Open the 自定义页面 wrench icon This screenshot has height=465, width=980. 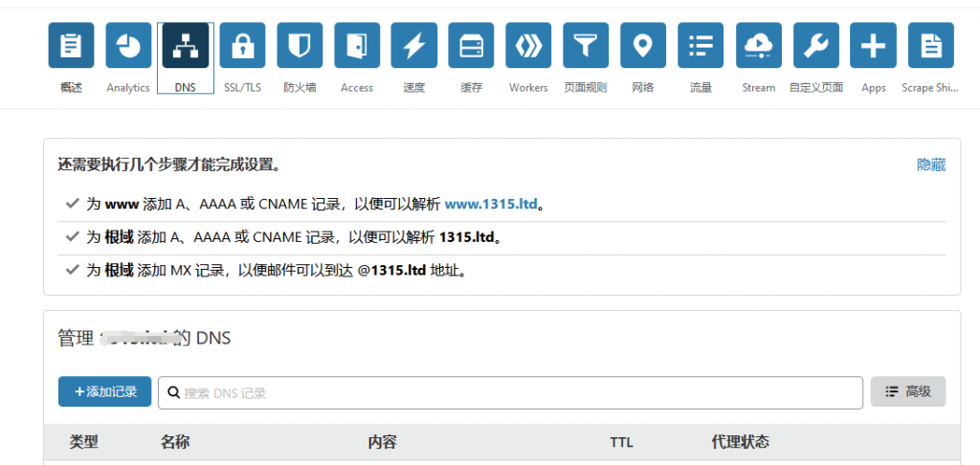[x=816, y=45]
